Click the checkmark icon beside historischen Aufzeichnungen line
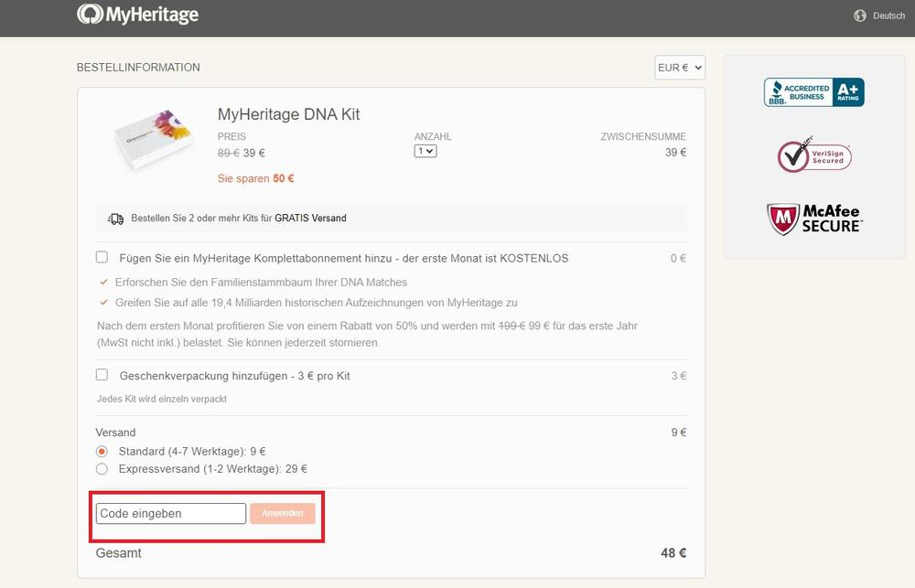The width and height of the screenshot is (915, 588). [x=104, y=302]
